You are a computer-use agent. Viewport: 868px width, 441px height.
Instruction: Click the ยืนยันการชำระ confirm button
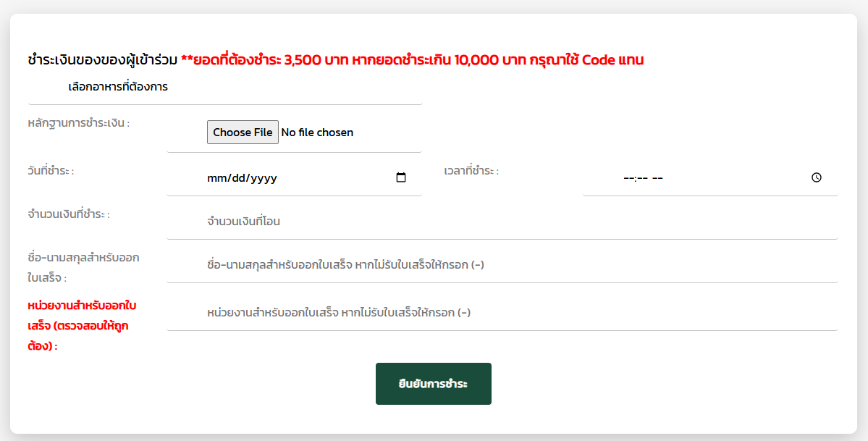434,384
